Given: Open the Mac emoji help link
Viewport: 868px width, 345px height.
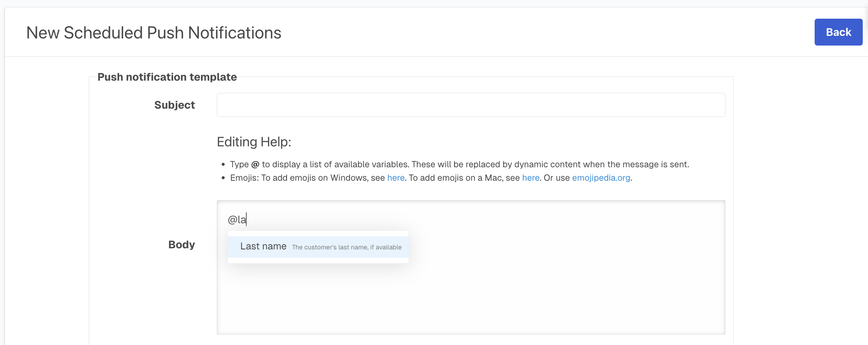Looking at the screenshot, I should click(530, 178).
